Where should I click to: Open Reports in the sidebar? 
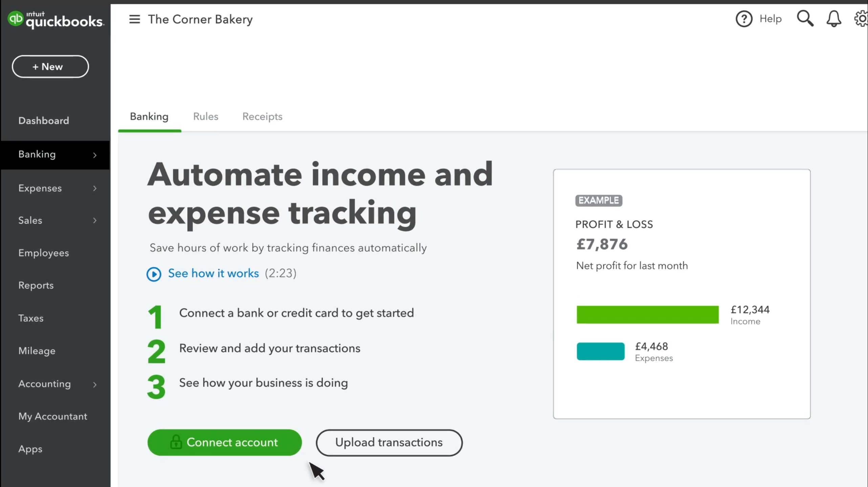coord(36,285)
